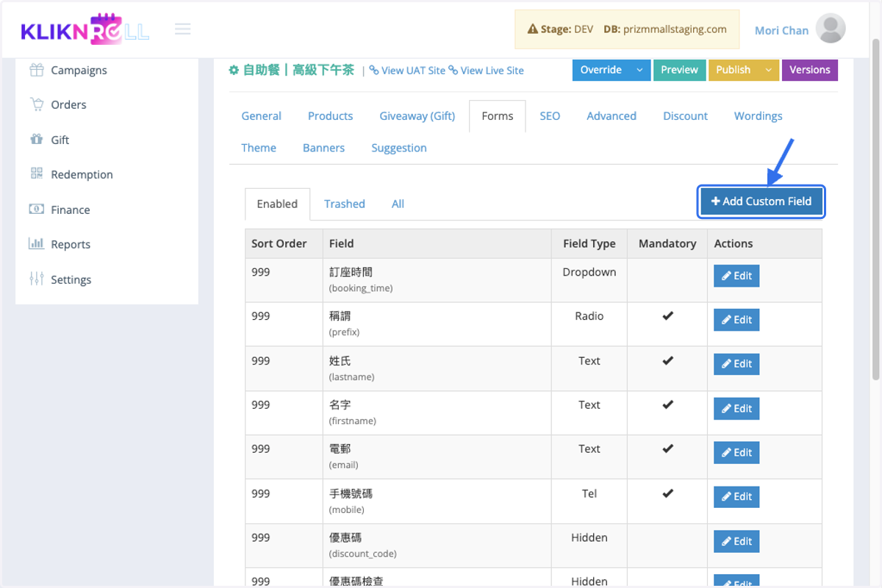Toggle the hamburger sidebar menu icon
Image resolution: width=882 pixels, height=588 pixels.
(183, 29)
